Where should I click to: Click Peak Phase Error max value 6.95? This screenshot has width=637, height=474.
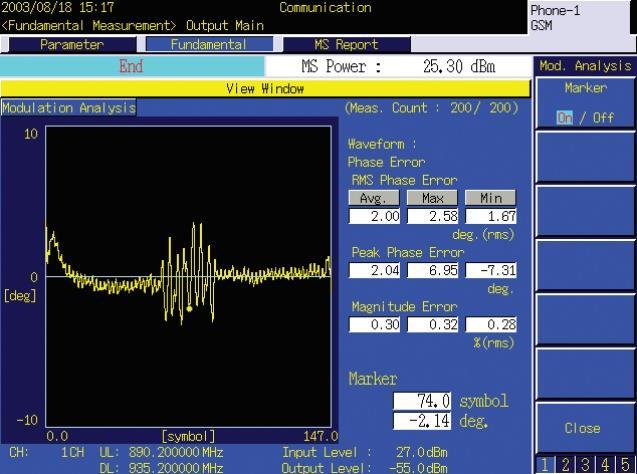coord(433,270)
